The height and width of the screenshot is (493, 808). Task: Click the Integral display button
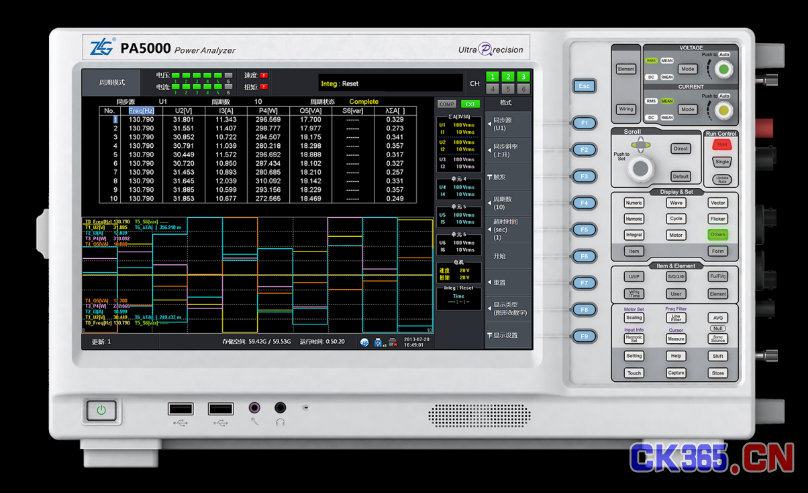point(634,235)
